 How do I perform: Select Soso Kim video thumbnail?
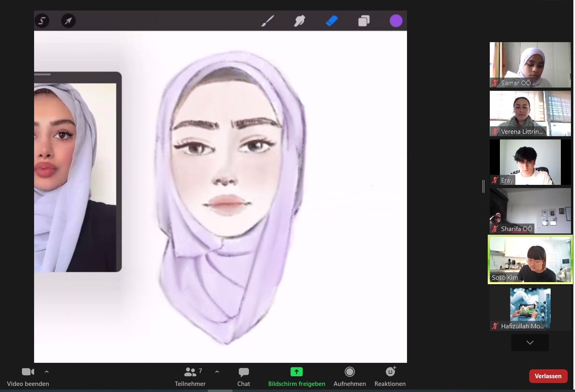(x=530, y=259)
